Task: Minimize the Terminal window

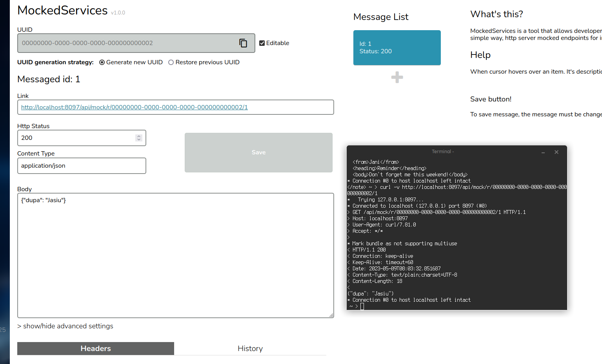Action: (x=543, y=152)
